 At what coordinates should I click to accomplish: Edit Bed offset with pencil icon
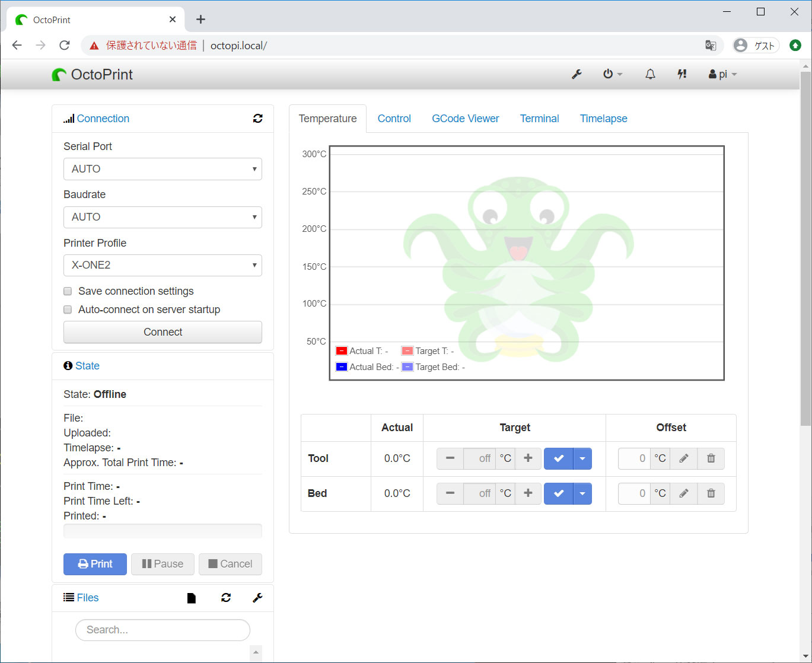click(x=684, y=493)
